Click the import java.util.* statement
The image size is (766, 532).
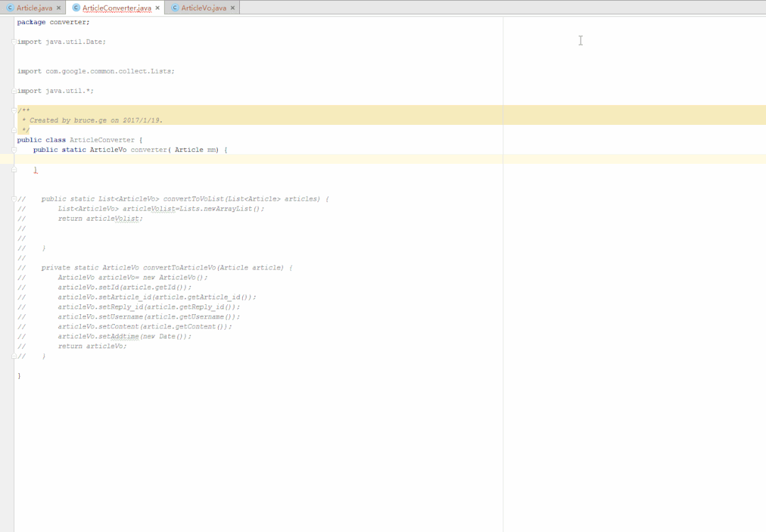pyautogui.click(x=55, y=91)
